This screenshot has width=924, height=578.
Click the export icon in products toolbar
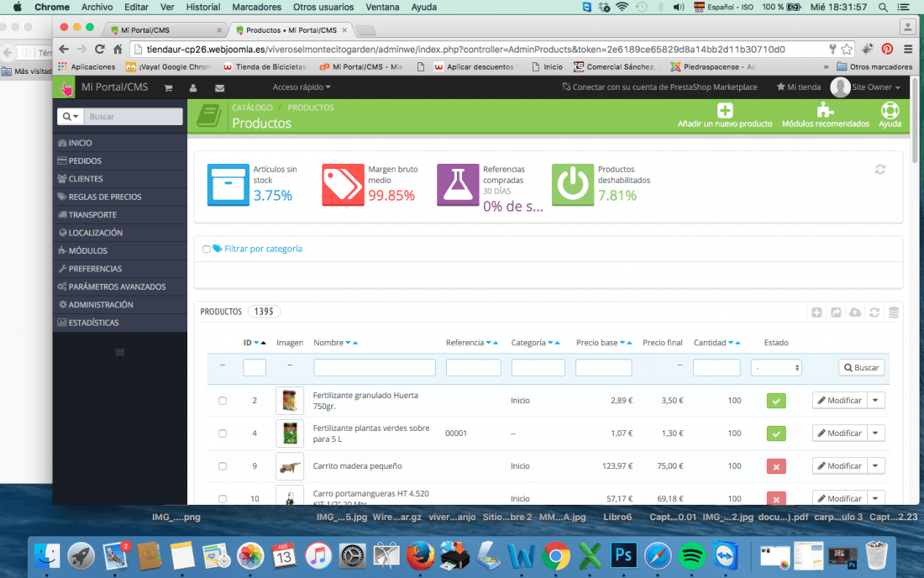836,313
